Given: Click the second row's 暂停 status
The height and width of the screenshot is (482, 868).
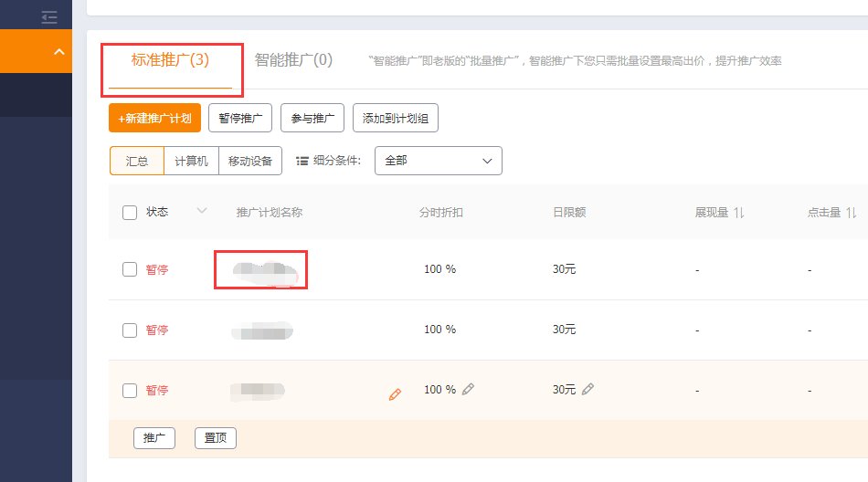Looking at the screenshot, I should tap(156, 330).
